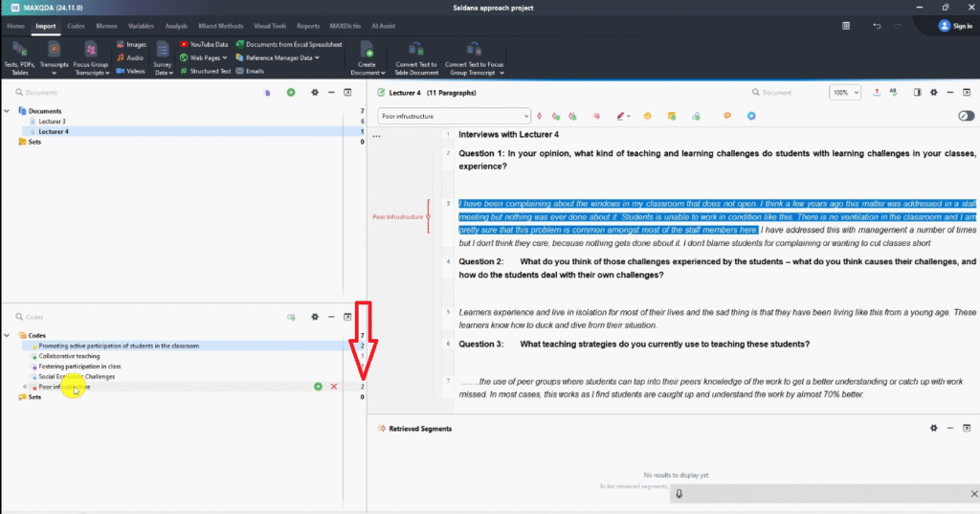Image resolution: width=980 pixels, height=514 pixels.
Task: Select the Collaborative teaching code
Action: tap(69, 356)
